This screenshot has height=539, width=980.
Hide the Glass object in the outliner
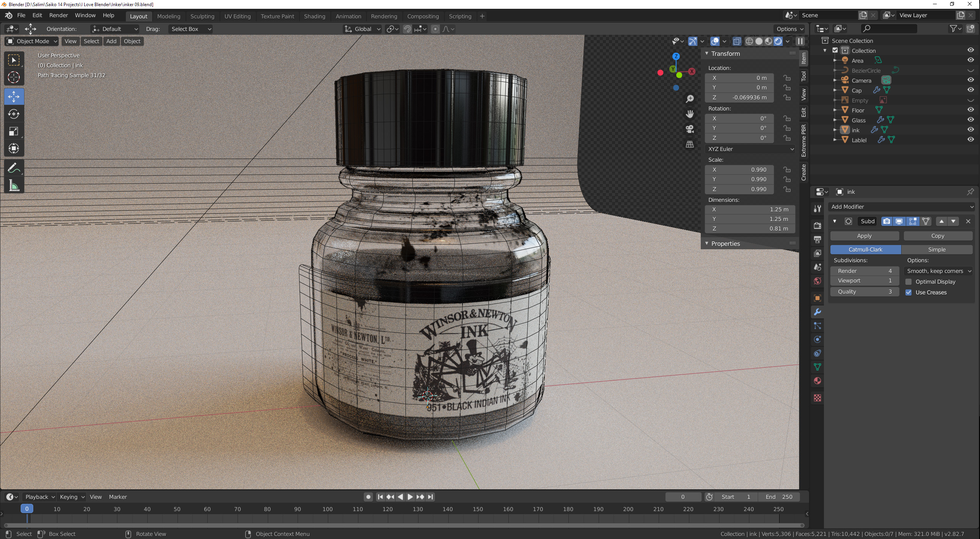coord(971,120)
